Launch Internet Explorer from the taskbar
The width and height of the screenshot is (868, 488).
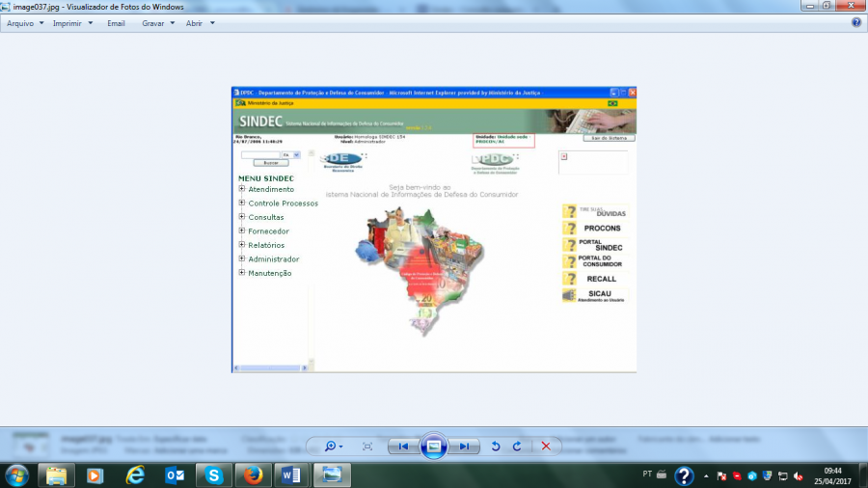[135, 475]
